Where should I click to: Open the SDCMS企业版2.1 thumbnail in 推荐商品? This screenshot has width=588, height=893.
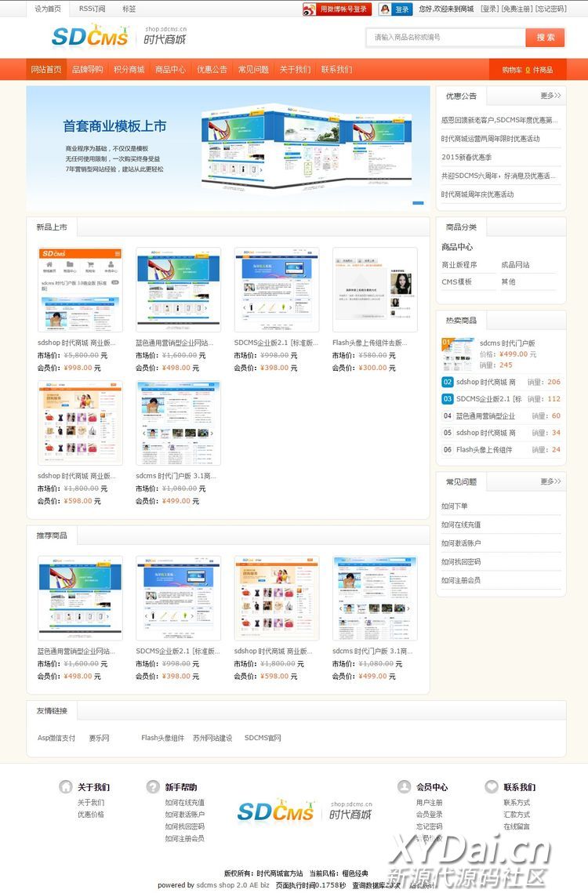click(178, 598)
